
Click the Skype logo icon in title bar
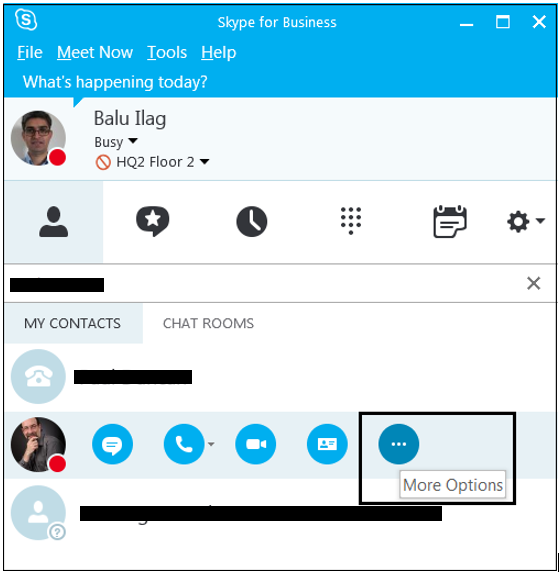pyautogui.click(x=26, y=20)
